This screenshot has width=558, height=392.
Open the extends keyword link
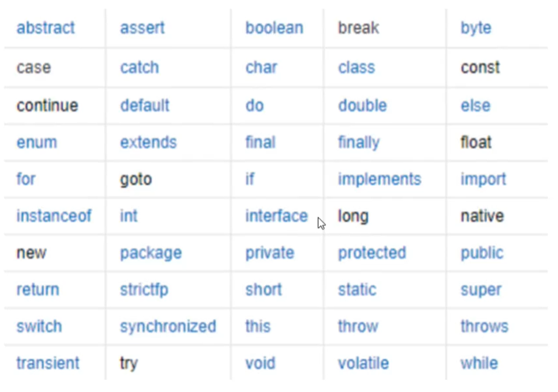pyautogui.click(x=148, y=142)
